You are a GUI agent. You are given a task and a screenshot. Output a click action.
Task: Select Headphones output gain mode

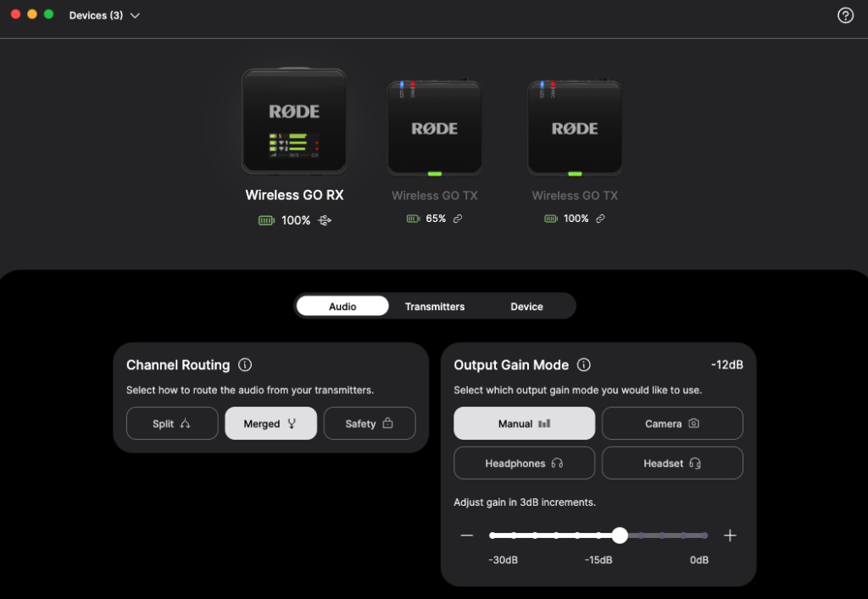tap(524, 463)
